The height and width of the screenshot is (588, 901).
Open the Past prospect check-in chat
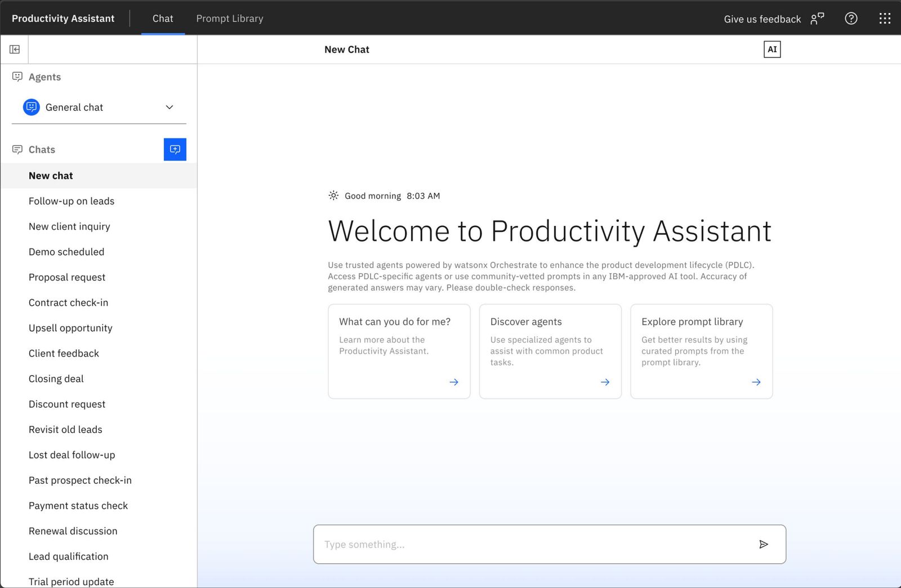tap(99, 480)
